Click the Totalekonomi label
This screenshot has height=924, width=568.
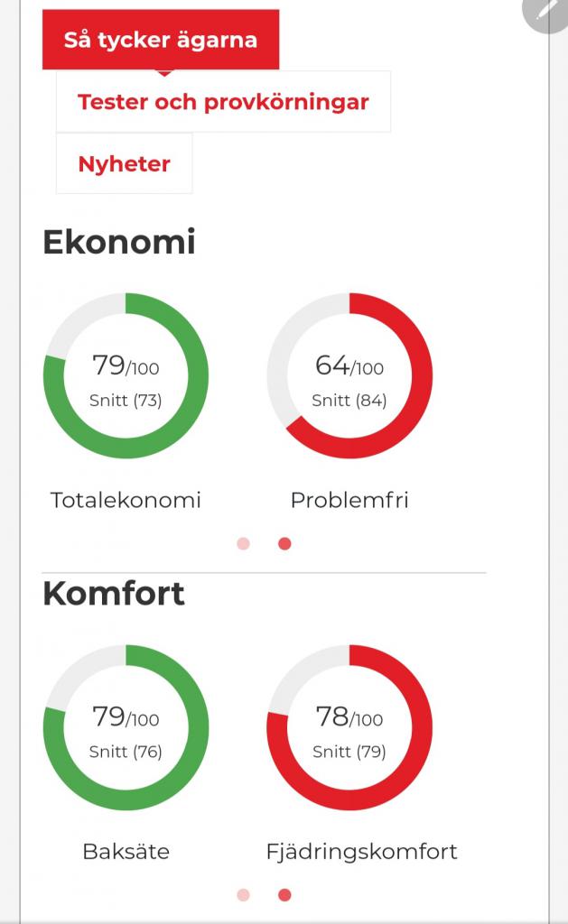126,500
